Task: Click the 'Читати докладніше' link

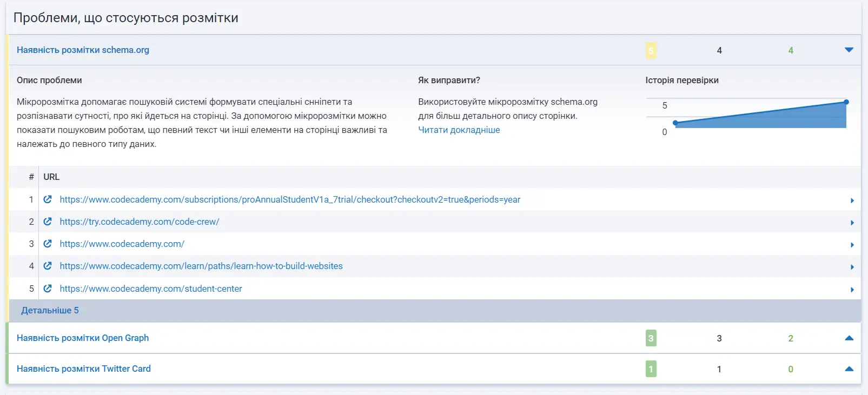Action: [x=459, y=130]
